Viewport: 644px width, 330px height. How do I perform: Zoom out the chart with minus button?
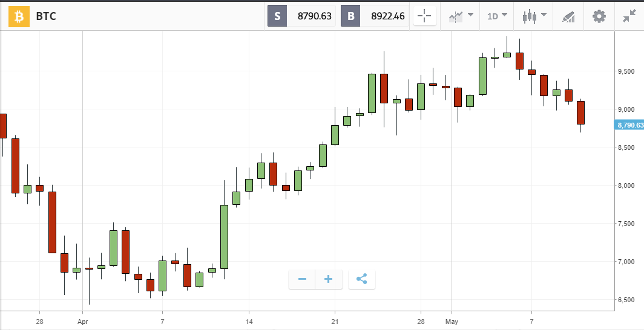[302, 279]
